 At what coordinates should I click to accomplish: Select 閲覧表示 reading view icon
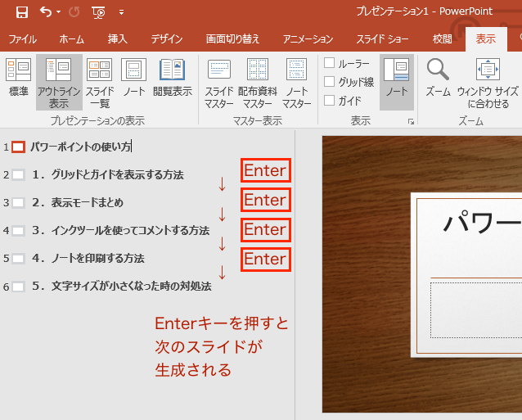[x=172, y=82]
